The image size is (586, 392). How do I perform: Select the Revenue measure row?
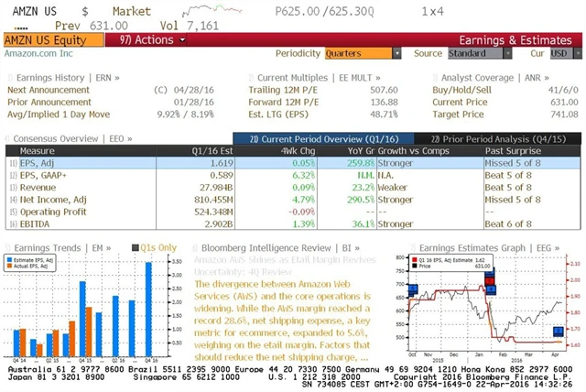293,187
